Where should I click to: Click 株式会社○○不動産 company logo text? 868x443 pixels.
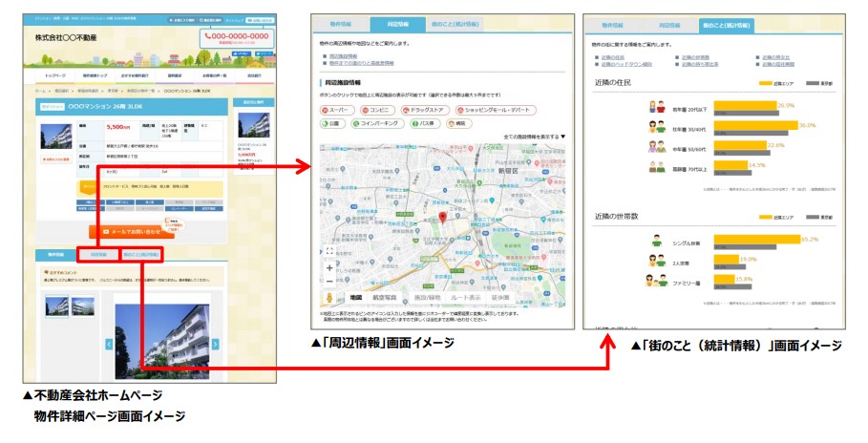point(66,37)
